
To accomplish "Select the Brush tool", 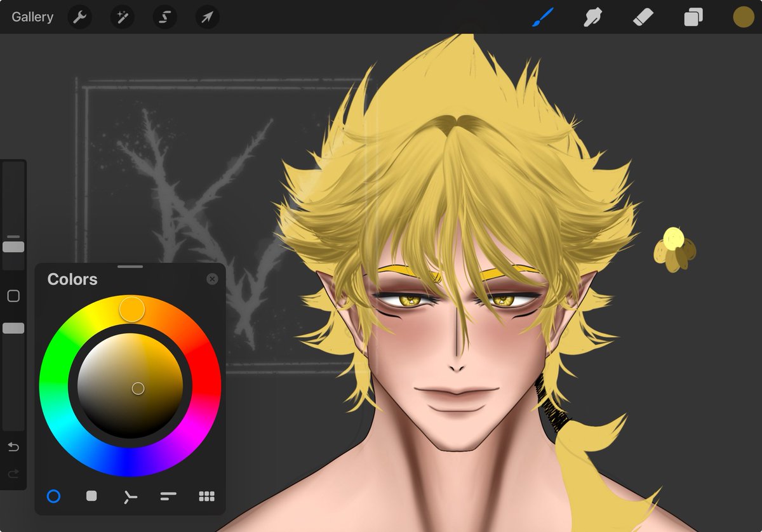I will (x=543, y=17).
